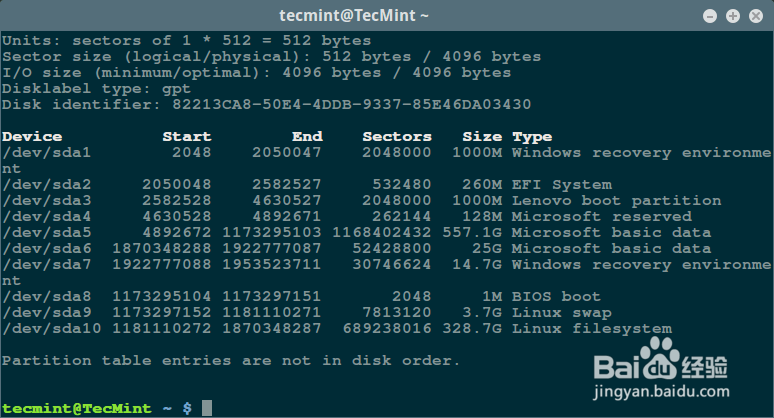Select the /dev/sda3 device name
774x418 pixels.
point(47,200)
